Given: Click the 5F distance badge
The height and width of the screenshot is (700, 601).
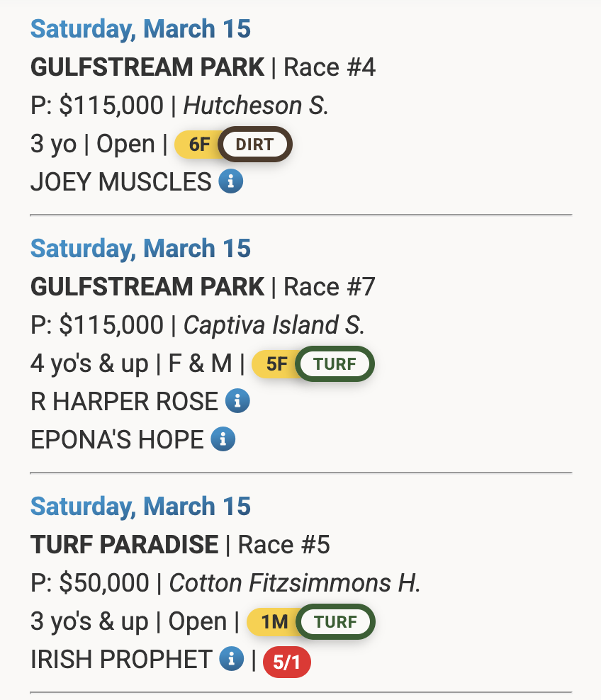Looking at the screenshot, I should 276,364.
